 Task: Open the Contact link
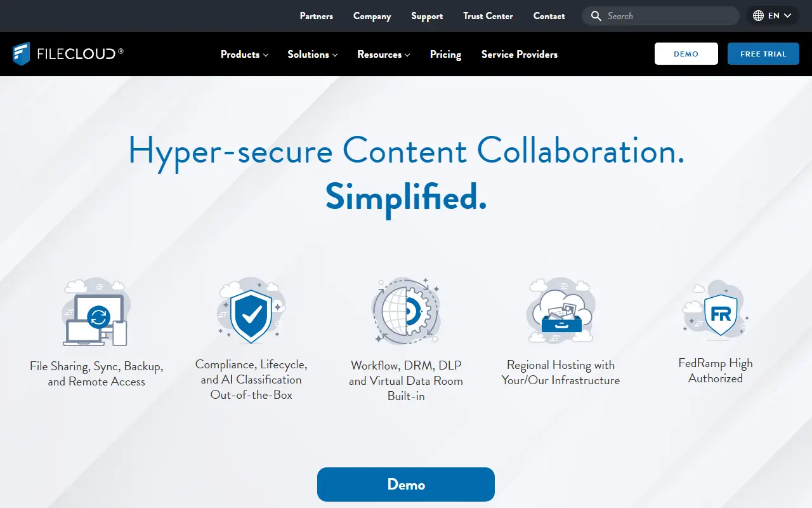pyautogui.click(x=549, y=16)
